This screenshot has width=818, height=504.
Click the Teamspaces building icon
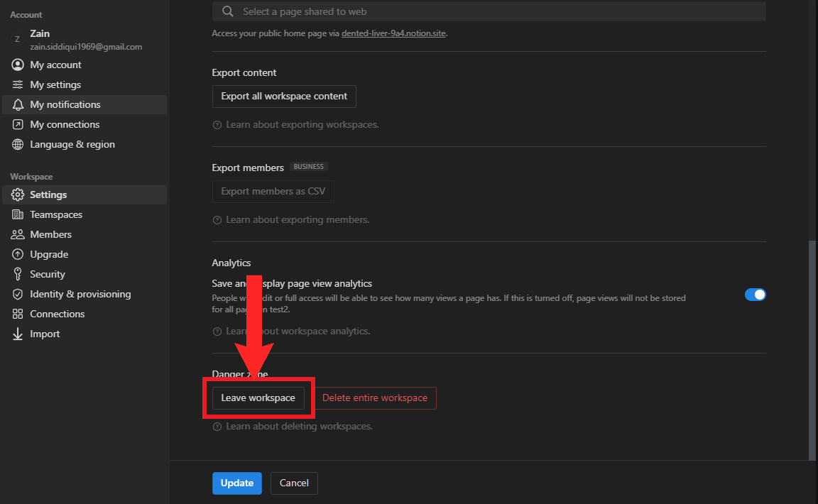coord(18,214)
